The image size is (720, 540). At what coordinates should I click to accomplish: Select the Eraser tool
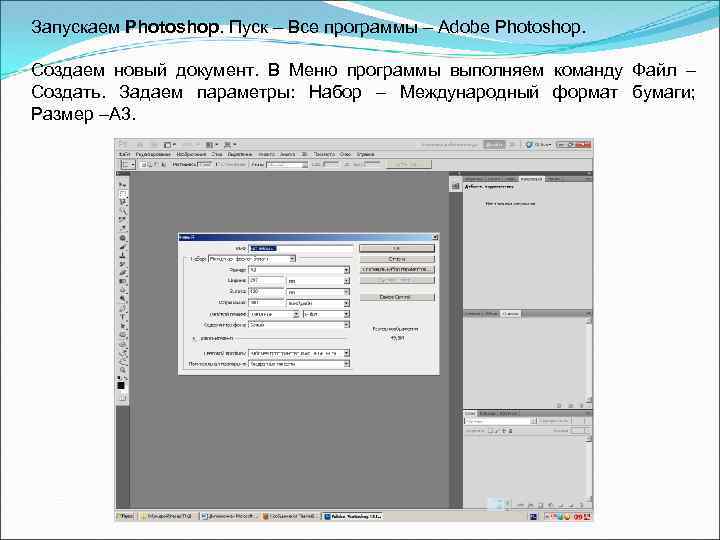122,274
